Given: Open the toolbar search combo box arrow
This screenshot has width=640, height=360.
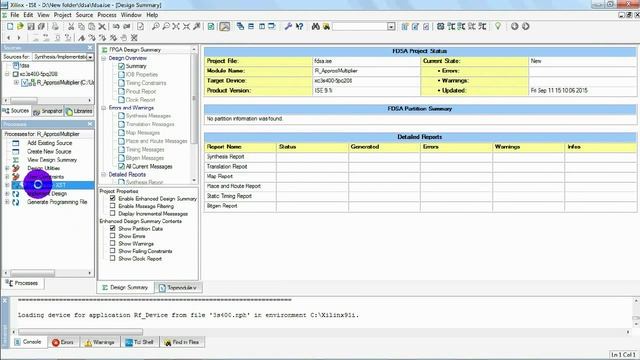Looking at the screenshot, I should 391,27.
